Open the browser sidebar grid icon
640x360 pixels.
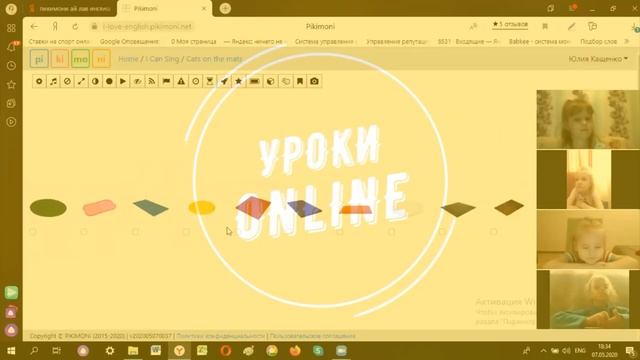click(11, 28)
